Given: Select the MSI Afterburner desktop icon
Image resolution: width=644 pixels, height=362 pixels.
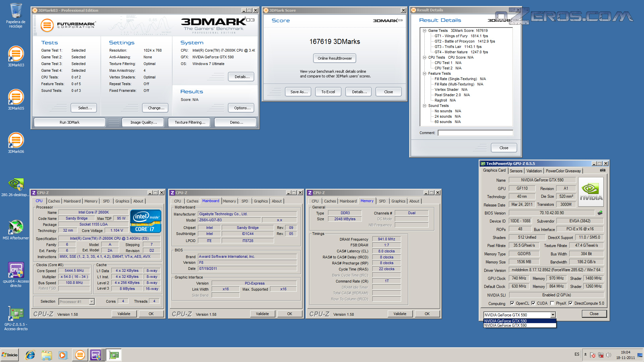Looking at the screenshot, I should pos(16,230).
